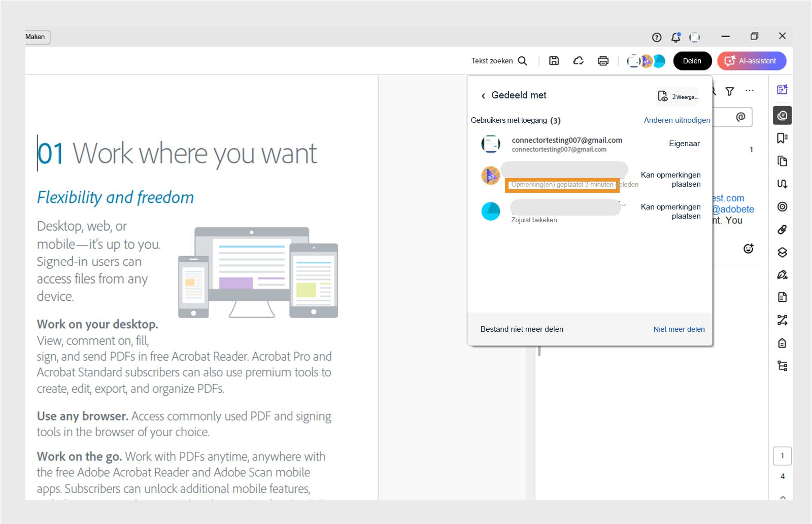Click the Maken button
812x524 pixels.
tap(36, 37)
